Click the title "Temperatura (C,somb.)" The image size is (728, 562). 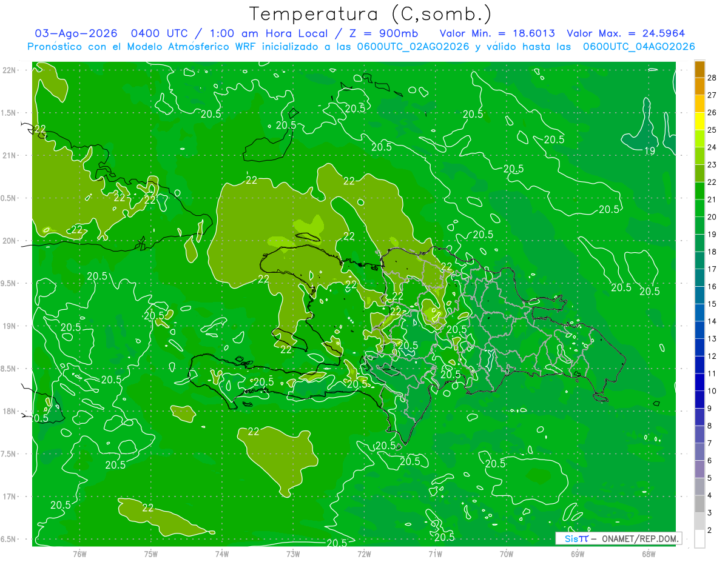point(371,13)
